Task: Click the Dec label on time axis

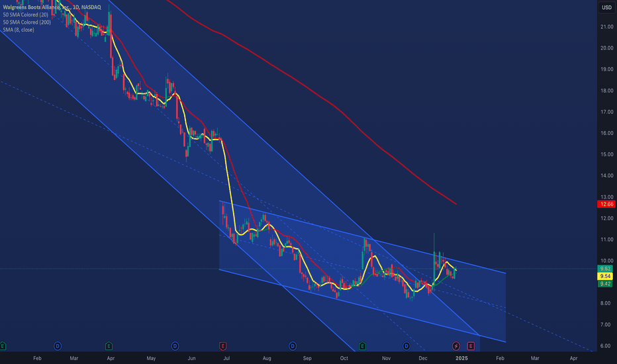Action: 423,358
